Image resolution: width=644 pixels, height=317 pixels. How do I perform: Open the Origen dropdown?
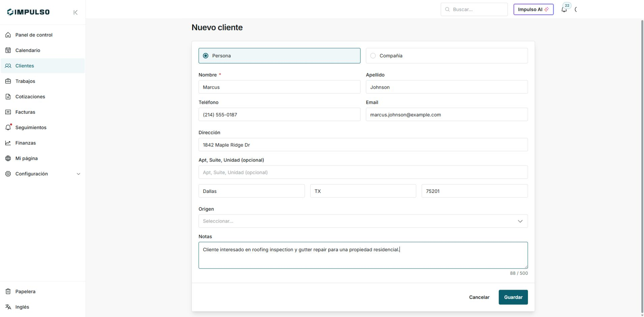tap(363, 221)
